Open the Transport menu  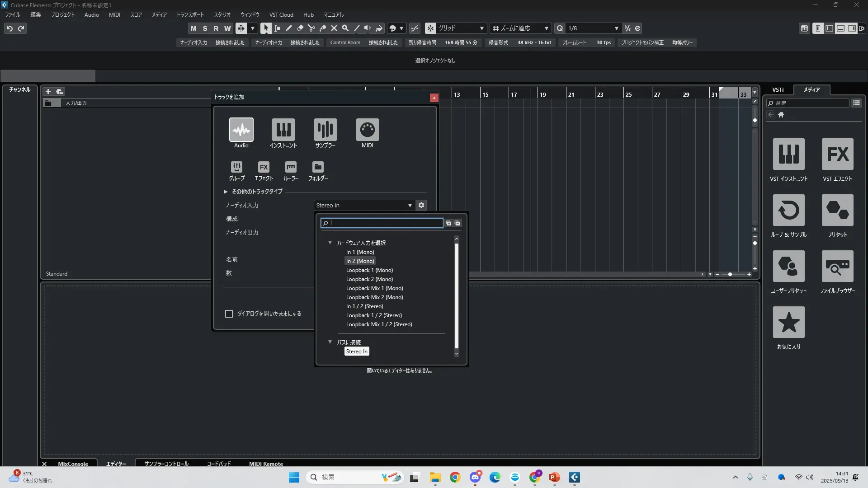click(190, 14)
